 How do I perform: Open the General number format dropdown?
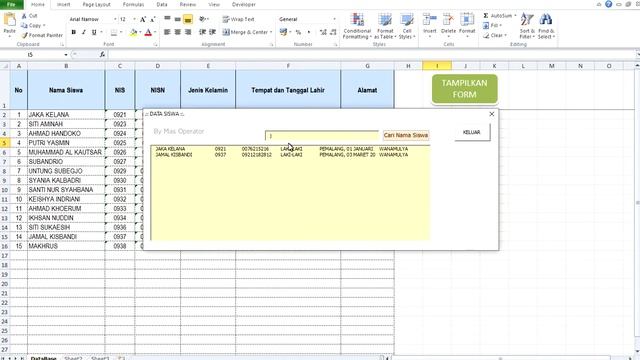(334, 19)
